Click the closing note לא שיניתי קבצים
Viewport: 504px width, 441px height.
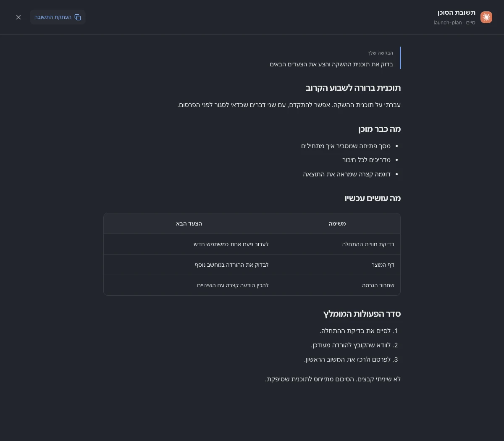click(x=333, y=379)
